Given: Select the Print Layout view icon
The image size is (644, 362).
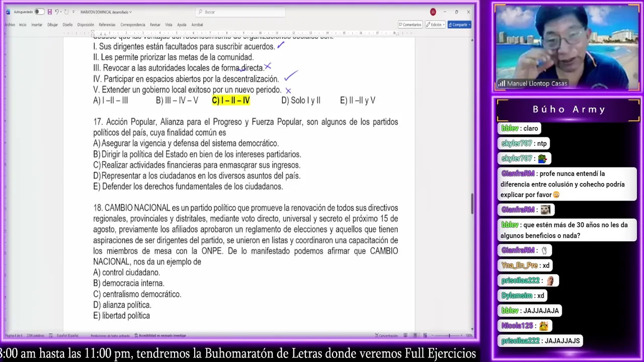Looking at the screenshot, I should pos(415,335).
